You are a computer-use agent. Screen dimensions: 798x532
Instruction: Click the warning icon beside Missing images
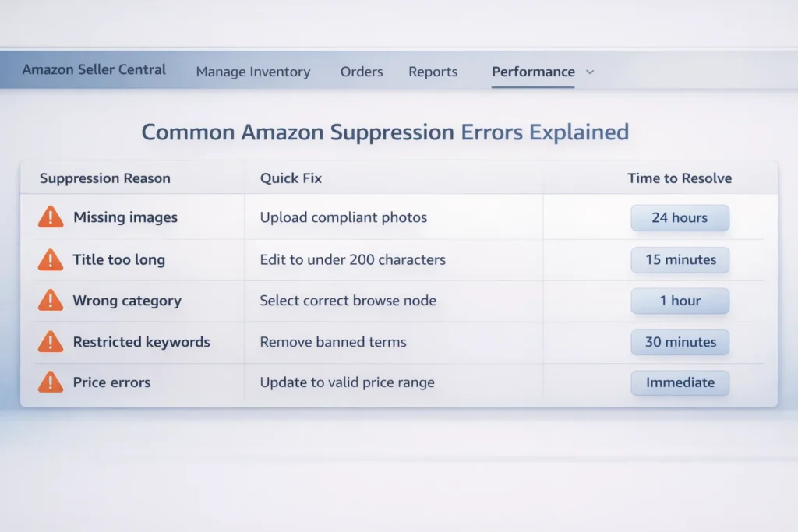click(50, 217)
